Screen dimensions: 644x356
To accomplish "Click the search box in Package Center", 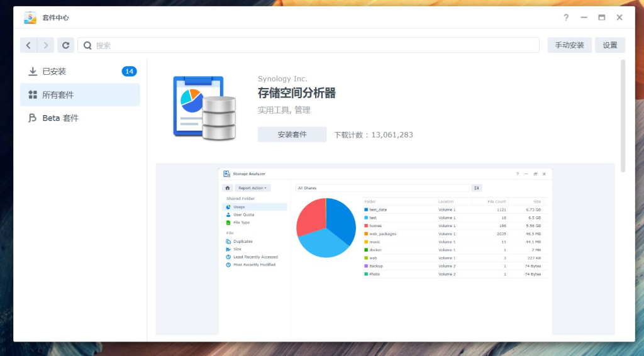I will click(308, 45).
